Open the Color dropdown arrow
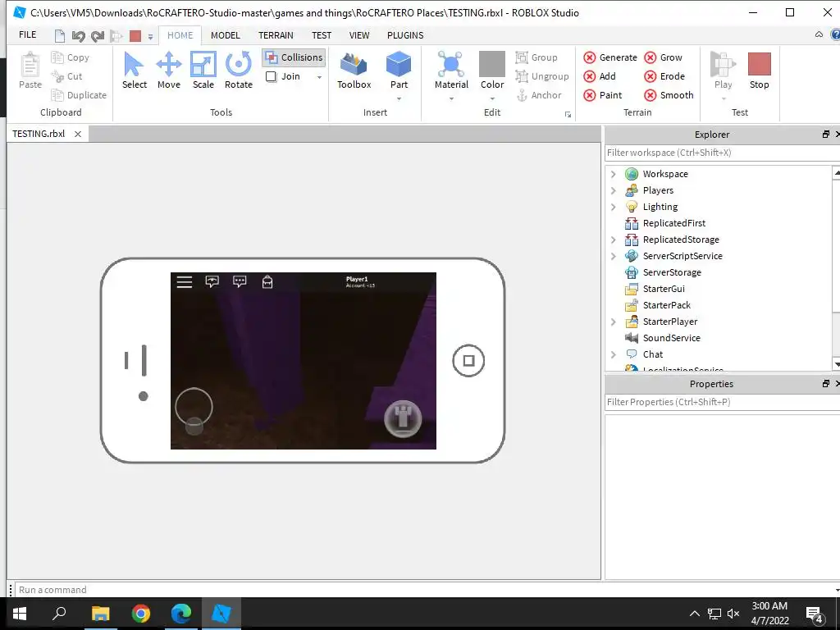Viewport: 840px width, 630px height. pyautogui.click(x=492, y=99)
